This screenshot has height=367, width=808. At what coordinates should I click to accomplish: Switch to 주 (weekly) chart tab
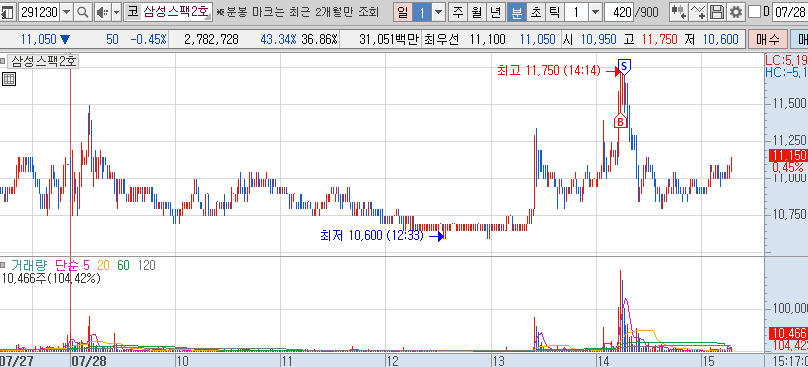pyautogui.click(x=458, y=12)
